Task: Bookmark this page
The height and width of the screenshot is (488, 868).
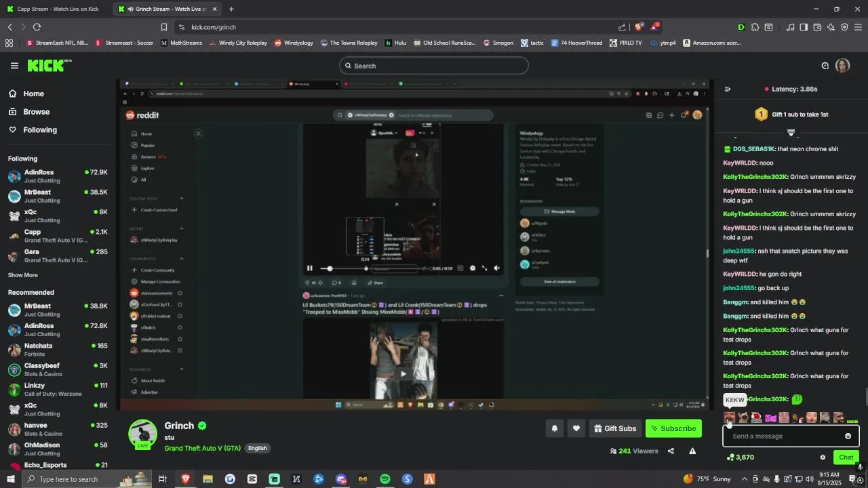Action: [x=163, y=27]
